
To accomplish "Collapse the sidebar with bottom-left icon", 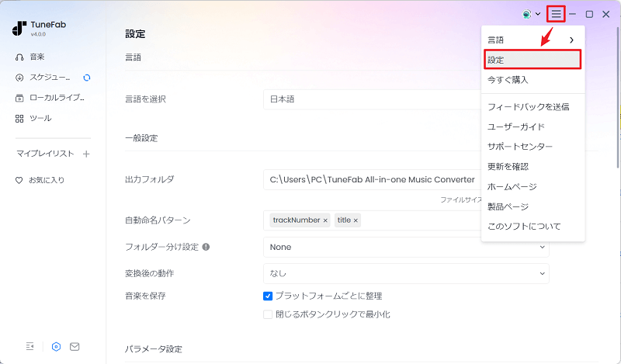I will tap(29, 347).
